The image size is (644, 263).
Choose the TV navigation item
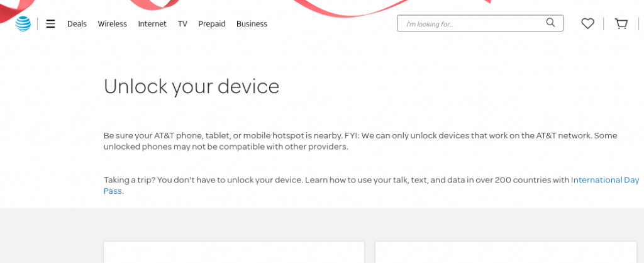point(182,24)
